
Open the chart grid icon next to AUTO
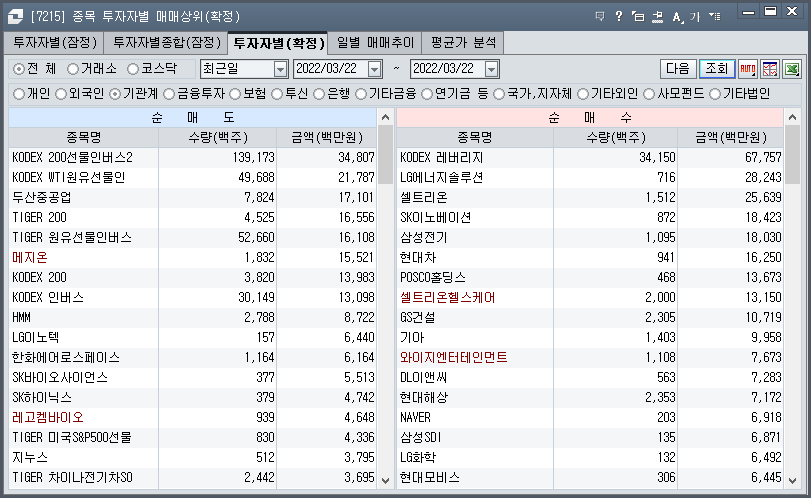pyautogui.click(x=770, y=69)
